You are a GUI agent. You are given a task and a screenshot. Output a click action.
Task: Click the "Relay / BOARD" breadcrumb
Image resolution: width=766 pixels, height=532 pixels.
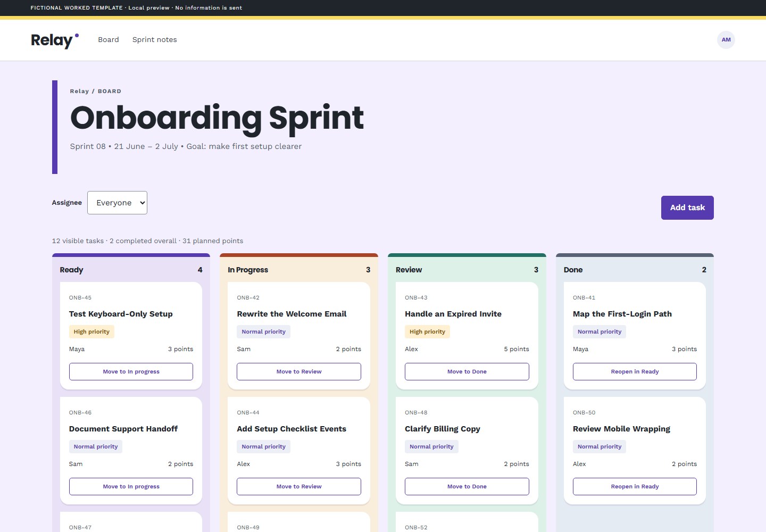point(96,92)
